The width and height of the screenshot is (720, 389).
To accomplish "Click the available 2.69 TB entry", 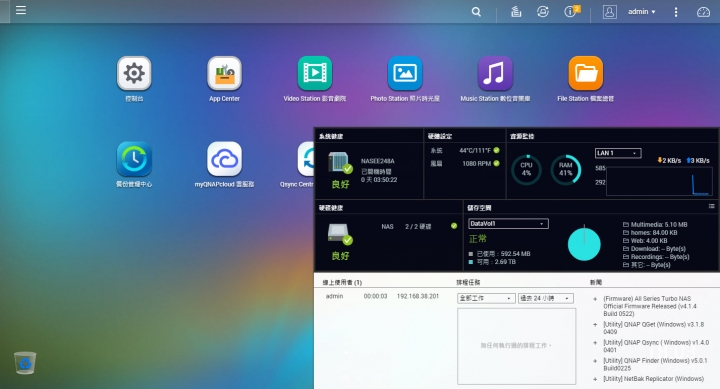I will [x=492, y=262].
